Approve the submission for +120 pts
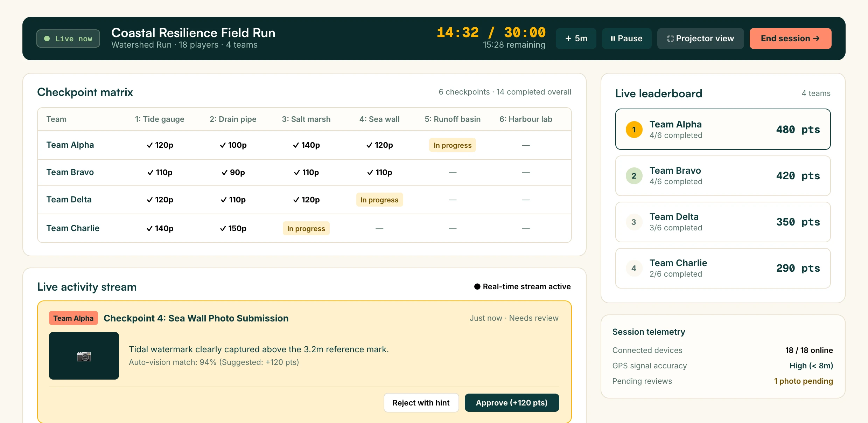The image size is (868, 423). coord(512,403)
